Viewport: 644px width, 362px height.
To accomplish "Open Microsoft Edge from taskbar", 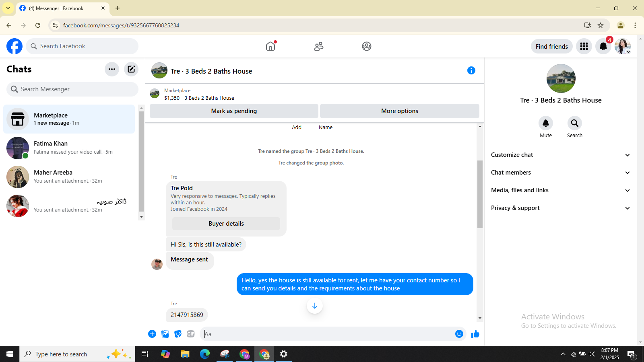I will tap(205, 354).
